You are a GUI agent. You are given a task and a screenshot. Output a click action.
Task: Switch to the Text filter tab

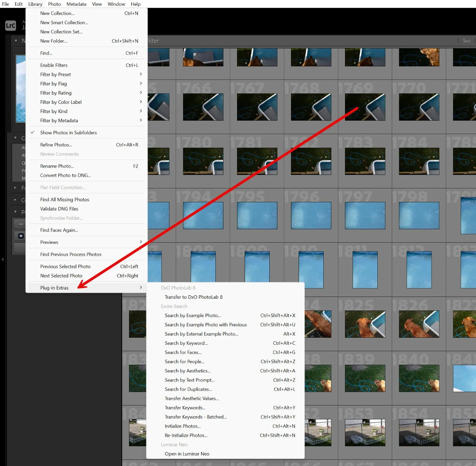[x=466, y=41]
